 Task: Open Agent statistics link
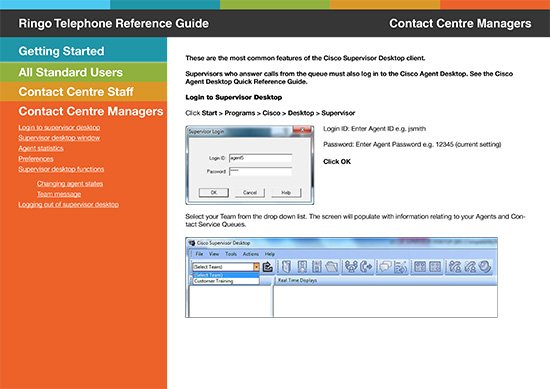(41, 148)
